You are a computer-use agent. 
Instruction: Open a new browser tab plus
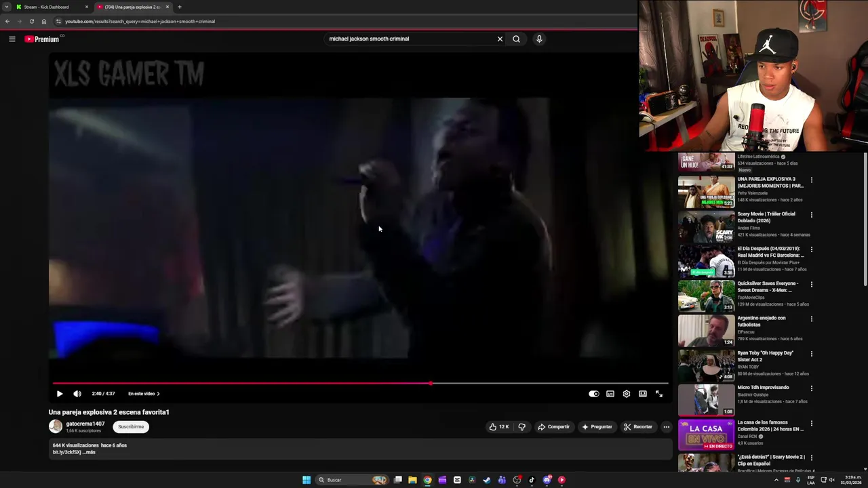pos(179,7)
